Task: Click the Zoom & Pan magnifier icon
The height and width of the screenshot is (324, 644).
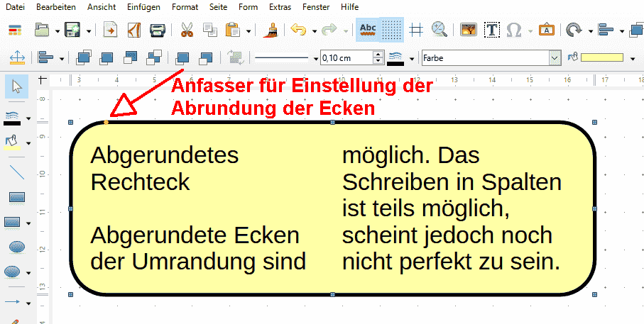Action: (440, 30)
